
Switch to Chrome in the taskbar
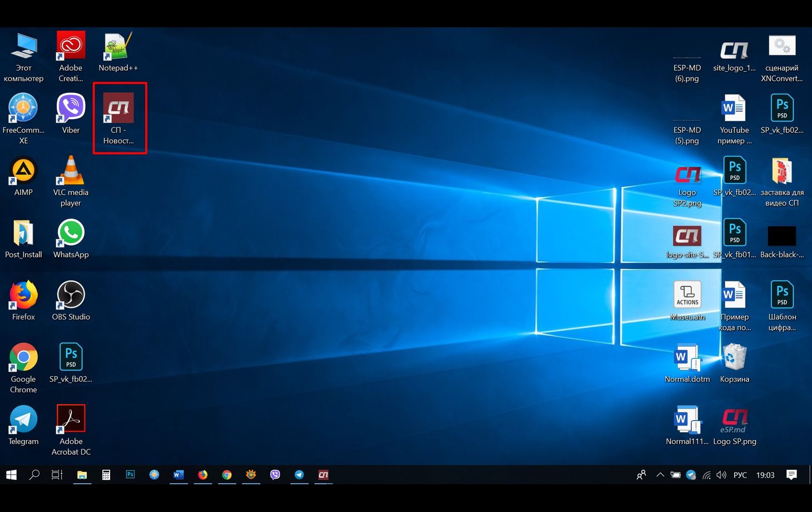point(227,475)
